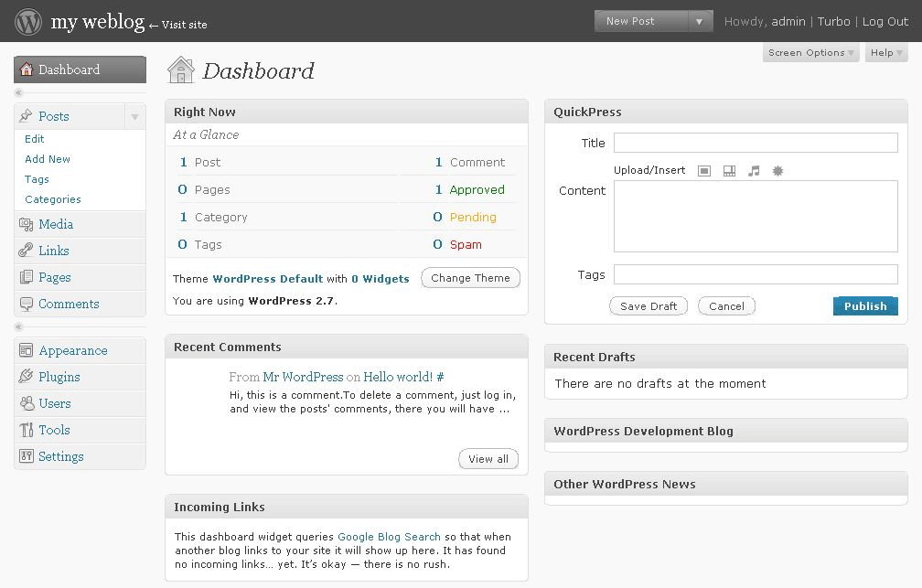Open Appearance in the sidebar menu
922x588 pixels.
point(73,350)
